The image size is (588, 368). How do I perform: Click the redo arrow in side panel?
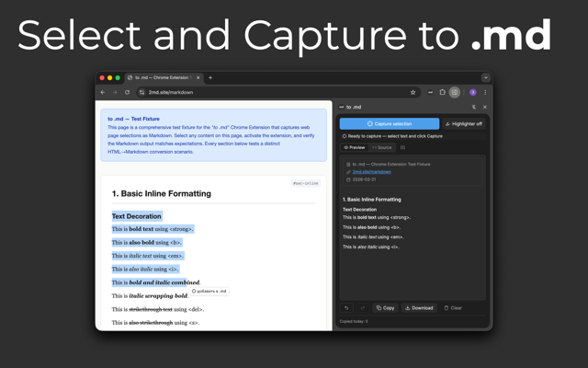(x=363, y=308)
